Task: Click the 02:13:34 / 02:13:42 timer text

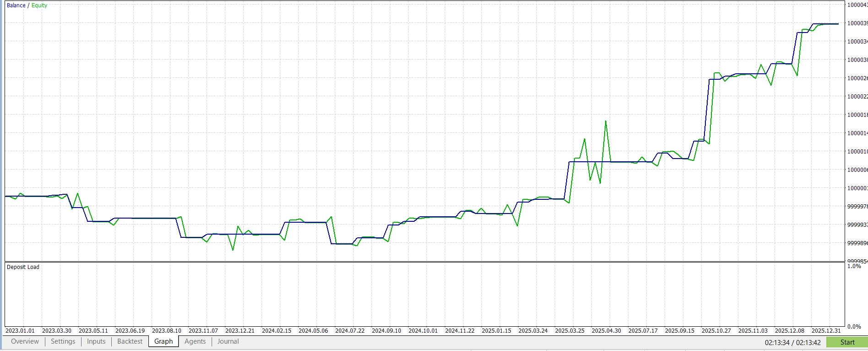Action: [792, 342]
